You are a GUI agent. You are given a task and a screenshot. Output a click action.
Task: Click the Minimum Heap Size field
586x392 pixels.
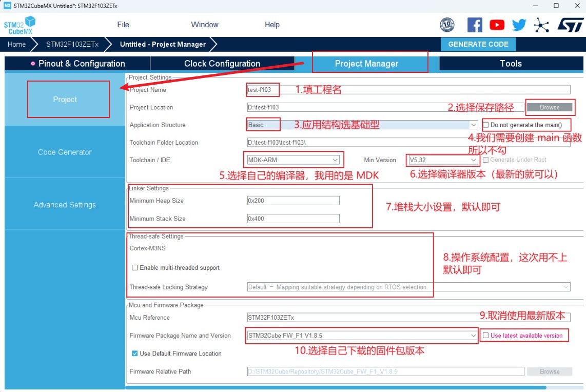(293, 201)
